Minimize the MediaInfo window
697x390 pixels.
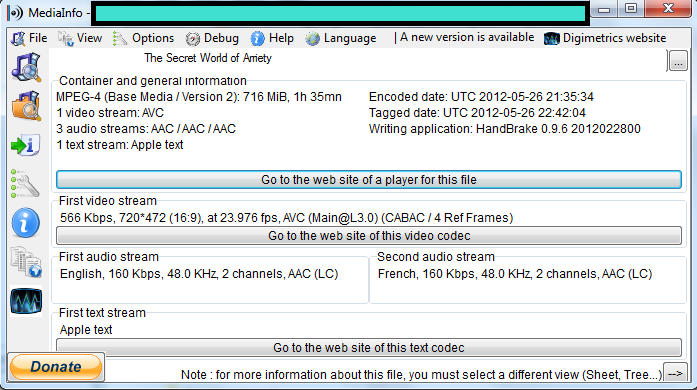[x=605, y=8]
